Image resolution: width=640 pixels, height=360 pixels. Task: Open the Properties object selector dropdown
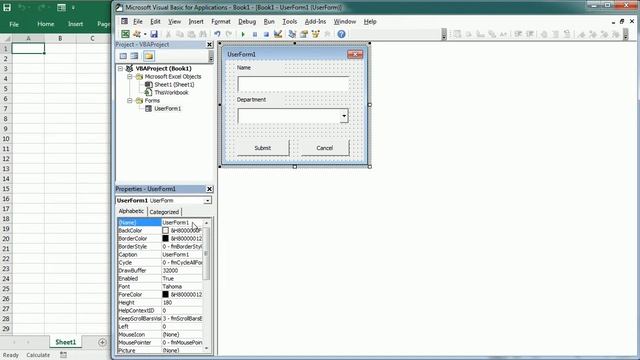pyautogui.click(x=207, y=201)
